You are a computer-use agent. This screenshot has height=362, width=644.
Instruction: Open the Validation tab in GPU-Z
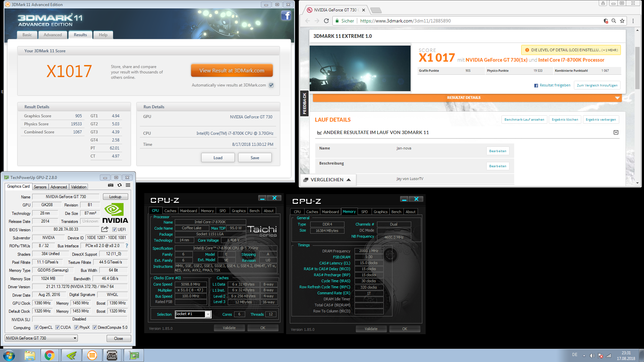78,187
